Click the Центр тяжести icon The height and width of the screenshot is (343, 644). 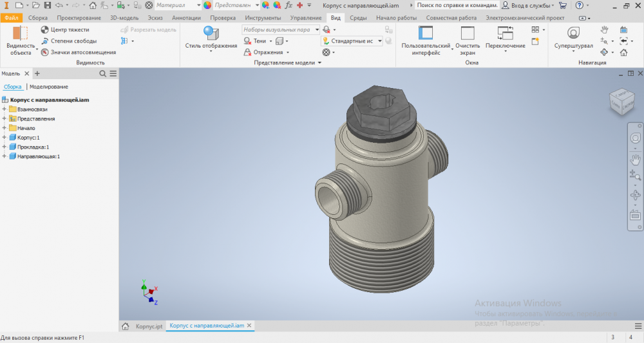pos(44,30)
